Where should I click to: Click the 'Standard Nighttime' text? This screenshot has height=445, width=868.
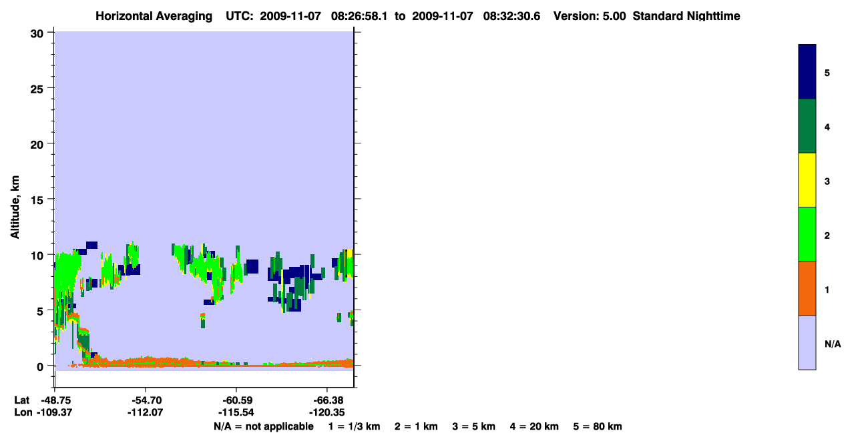[686, 16]
